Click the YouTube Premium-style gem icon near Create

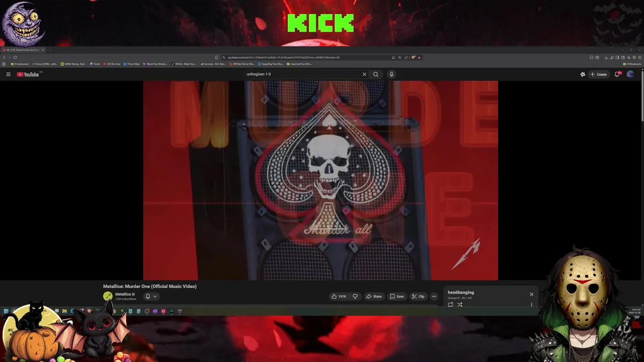coord(583,74)
